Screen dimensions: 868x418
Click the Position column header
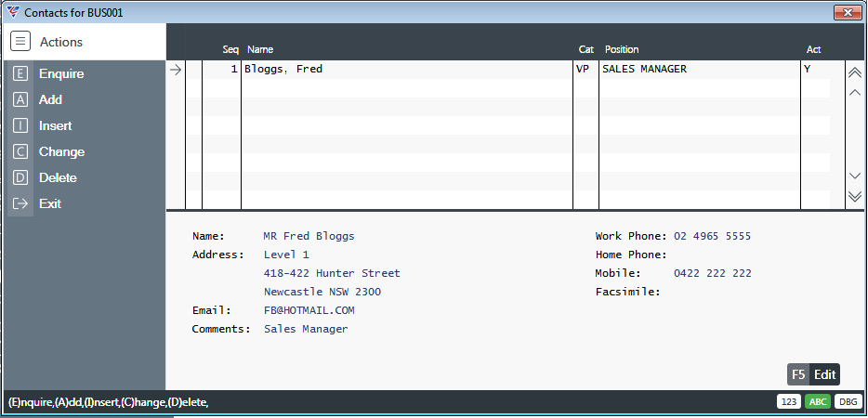pyautogui.click(x=622, y=49)
